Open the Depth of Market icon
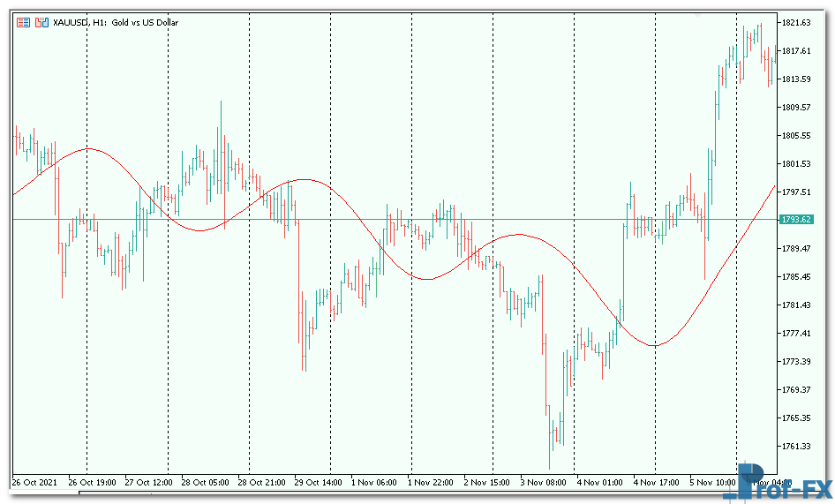 click(41, 22)
